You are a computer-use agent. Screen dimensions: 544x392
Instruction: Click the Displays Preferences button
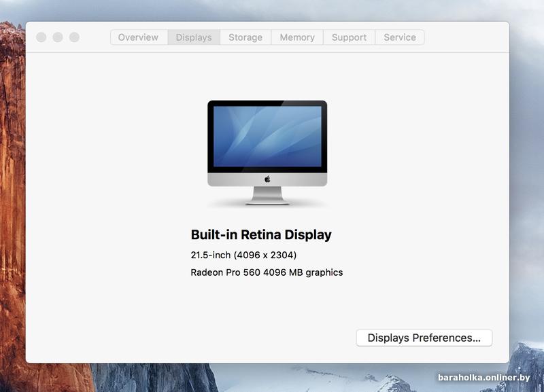coord(424,338)
